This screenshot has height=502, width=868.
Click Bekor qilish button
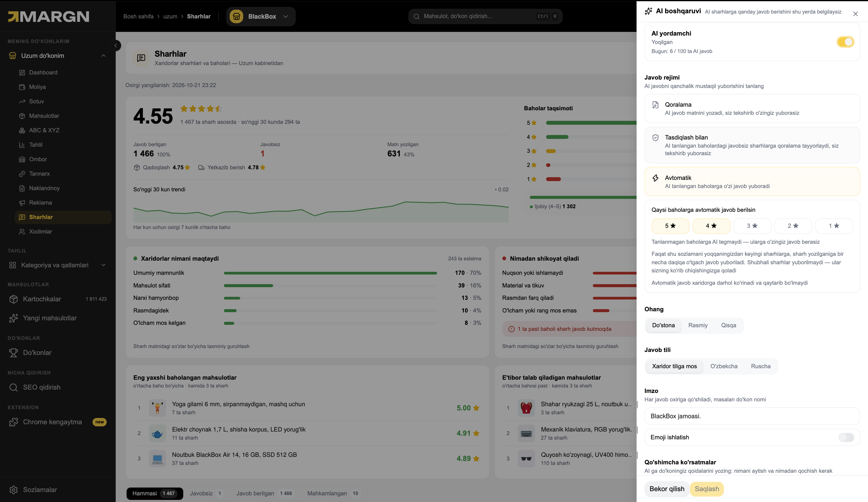click(667, 489)
